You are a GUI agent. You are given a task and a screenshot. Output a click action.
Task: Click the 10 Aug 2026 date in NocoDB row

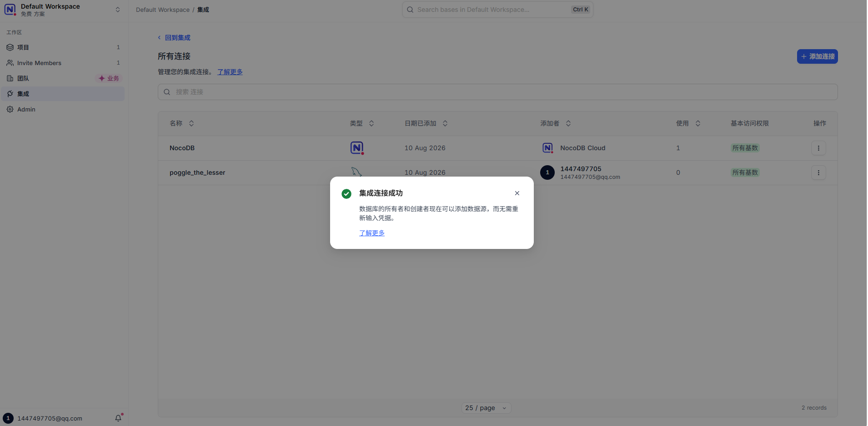pos(425,148)
